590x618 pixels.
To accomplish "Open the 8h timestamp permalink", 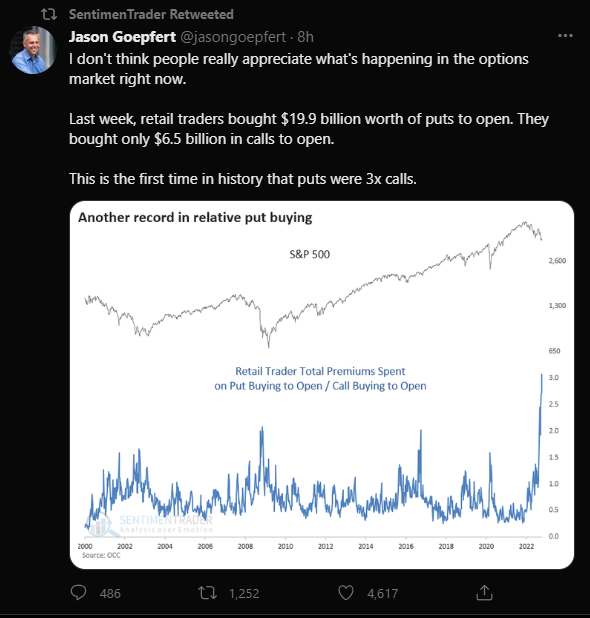I will (305, 37).
